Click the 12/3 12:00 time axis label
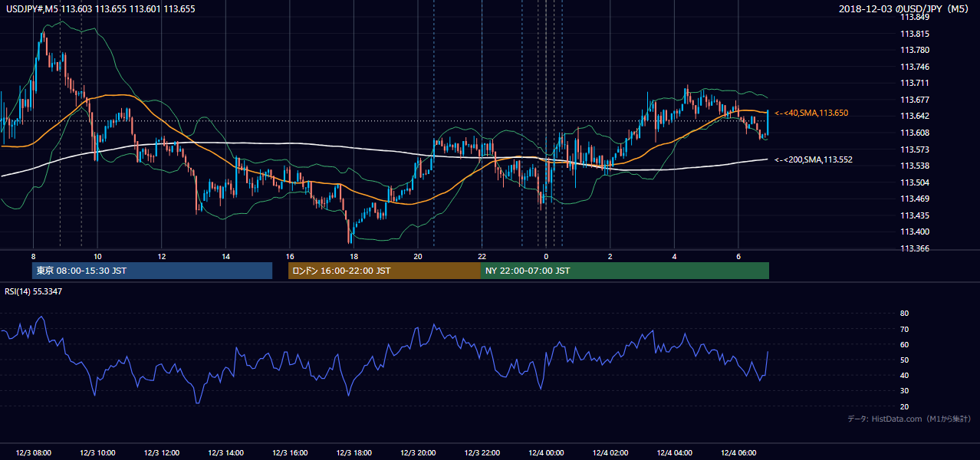 point(161,453)
